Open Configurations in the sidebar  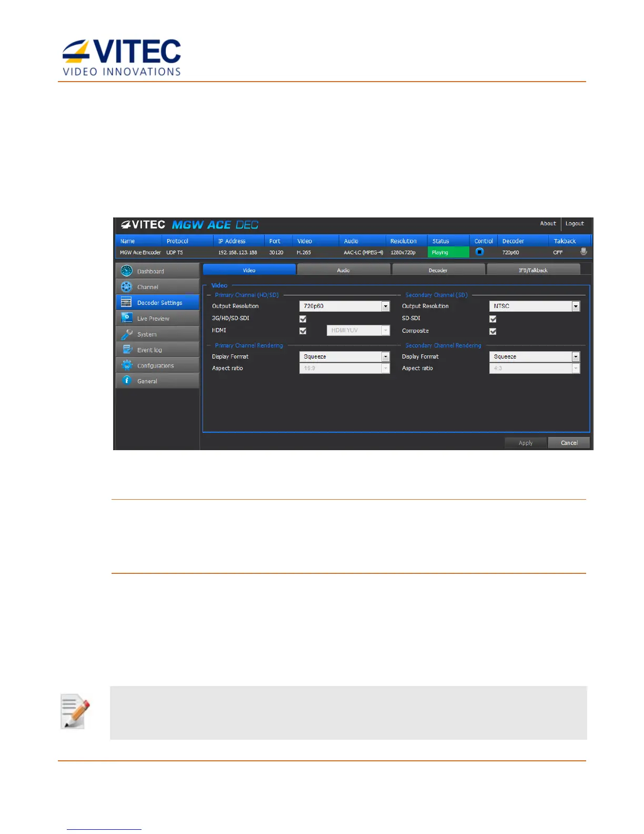(157, 365)
